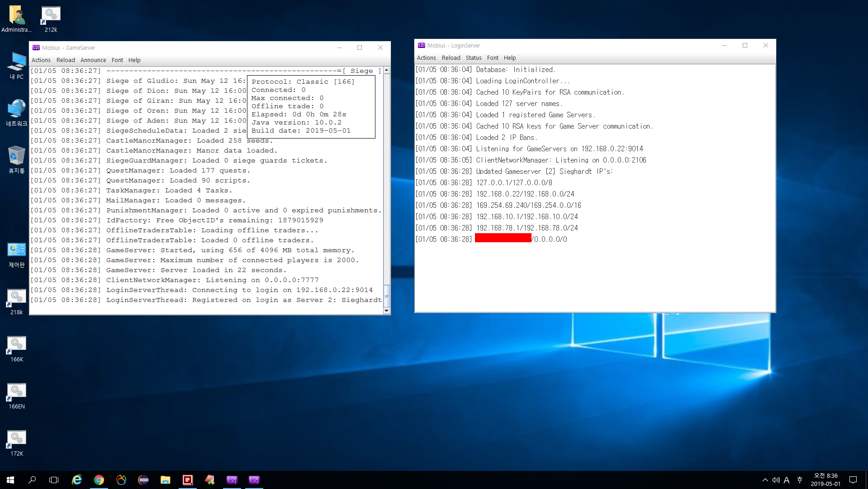Open the 218k desktop shortcut
This screenshot has height=489, width=868.
click(x=17, y=302)
